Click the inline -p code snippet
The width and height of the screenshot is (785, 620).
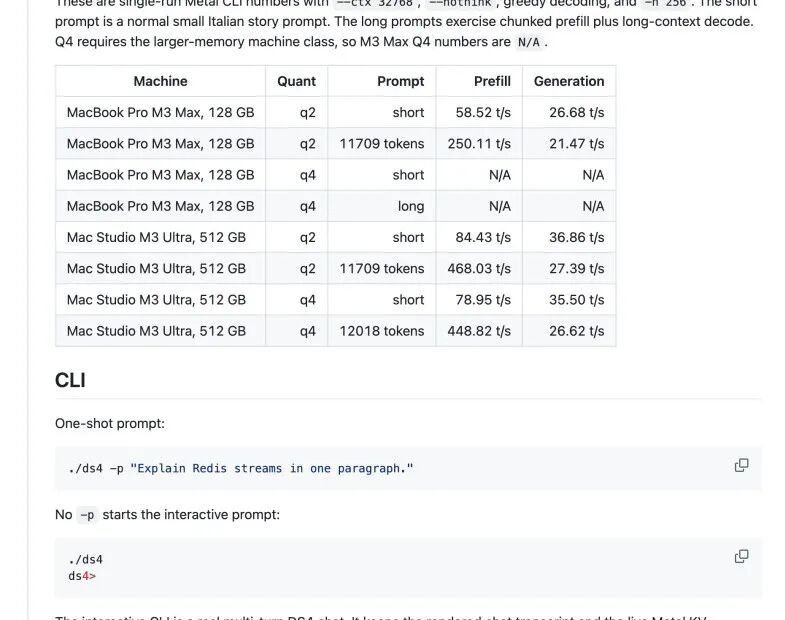click(87, 515)
